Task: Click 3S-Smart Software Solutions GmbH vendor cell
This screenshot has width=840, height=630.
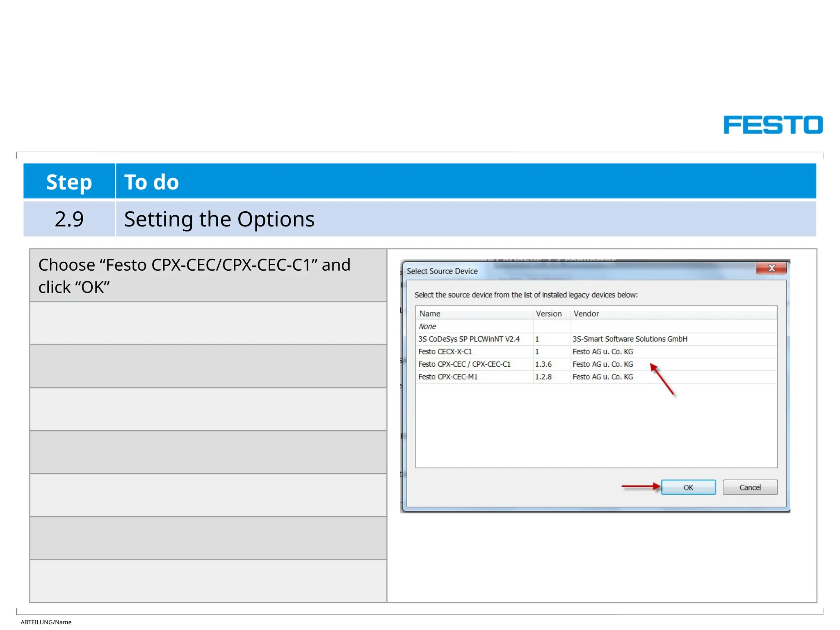Action: pyautogui.click(x=673, y=339)
